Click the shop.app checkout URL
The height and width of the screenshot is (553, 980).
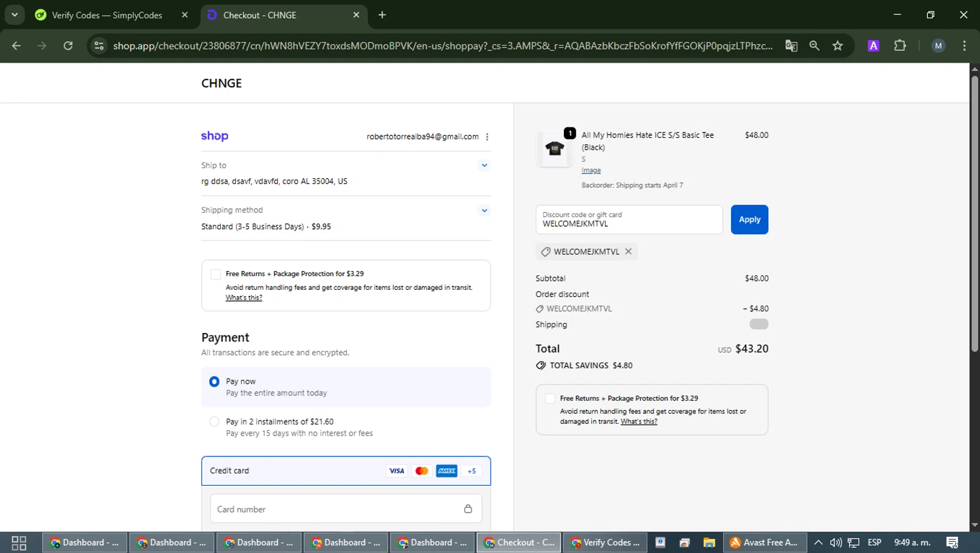tap(442, 46)
